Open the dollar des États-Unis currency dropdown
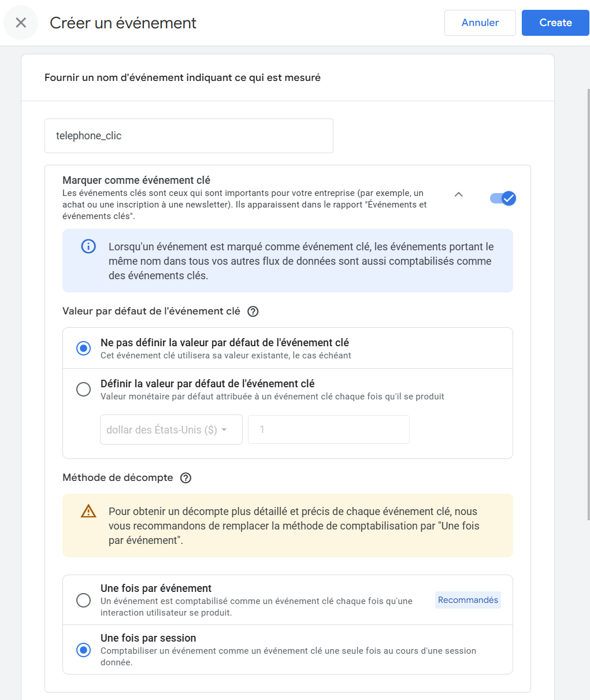The width and height of the screenshot is (590, 700). tap(171, 430)
